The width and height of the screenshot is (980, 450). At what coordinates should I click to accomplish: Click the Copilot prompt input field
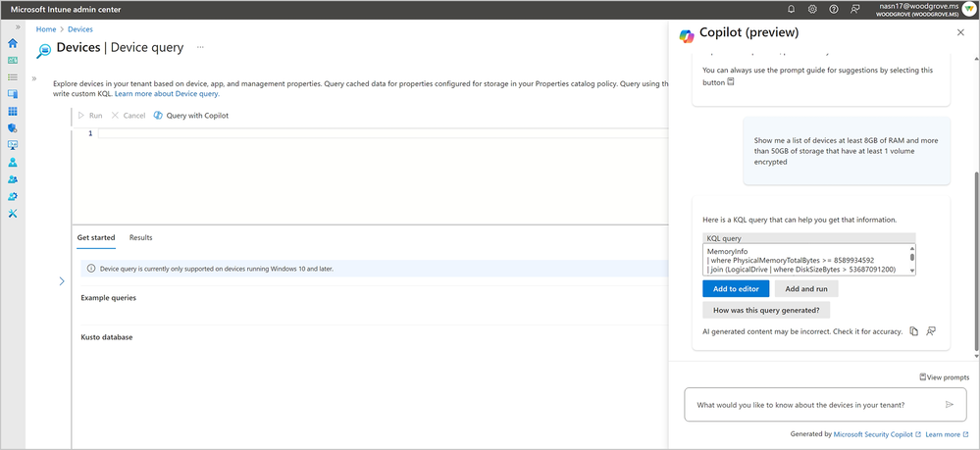tap(814, 404)
